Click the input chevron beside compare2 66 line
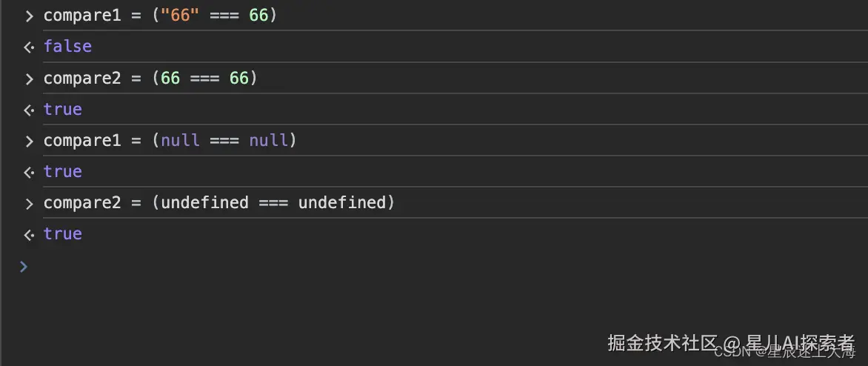The height and width of the screenshot is (366, 868). tap(30, 79)
